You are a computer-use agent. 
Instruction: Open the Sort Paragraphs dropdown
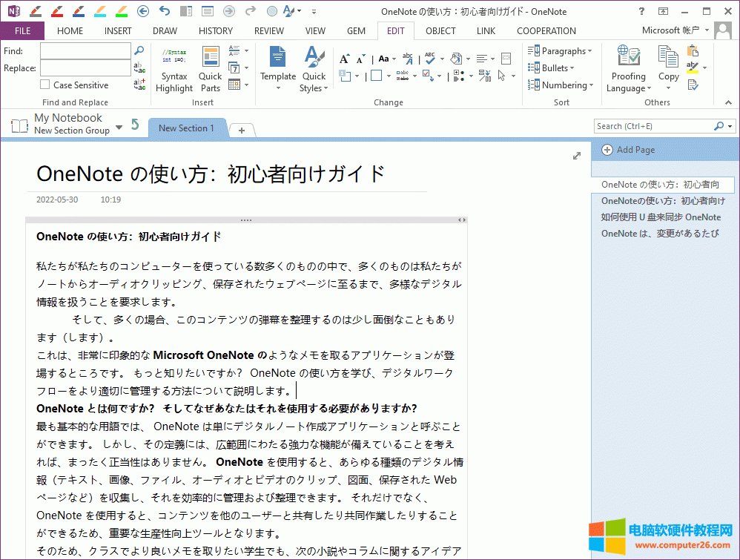[x=560, y=51]
